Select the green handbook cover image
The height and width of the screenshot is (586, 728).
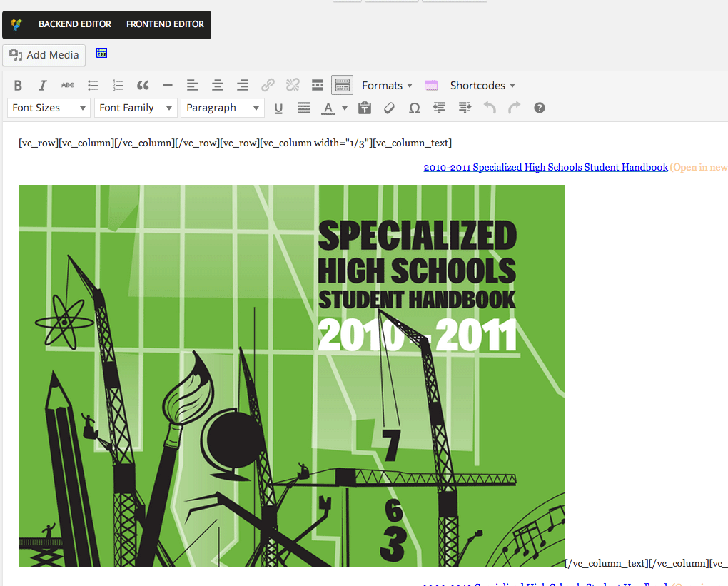point(291,375)
